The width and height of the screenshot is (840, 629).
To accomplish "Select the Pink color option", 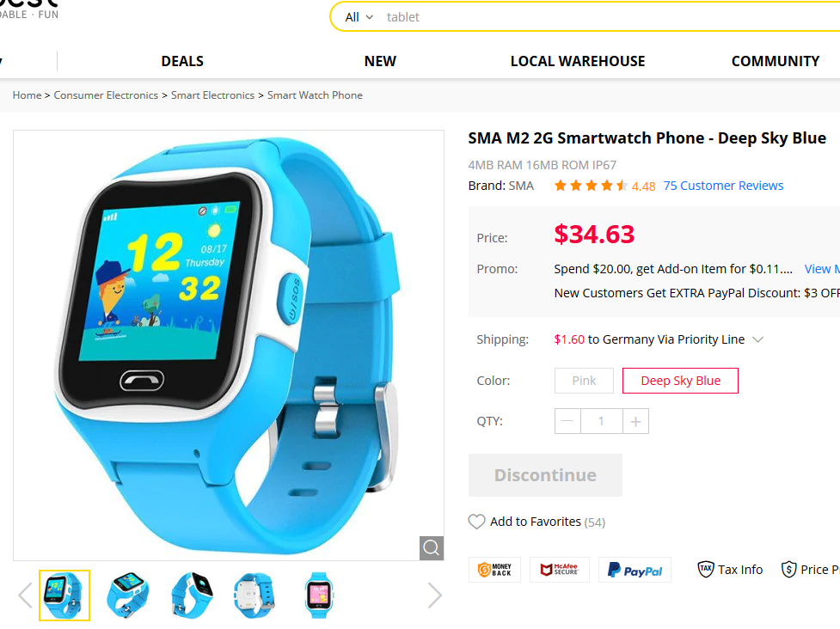I will (x=584, y=381).
